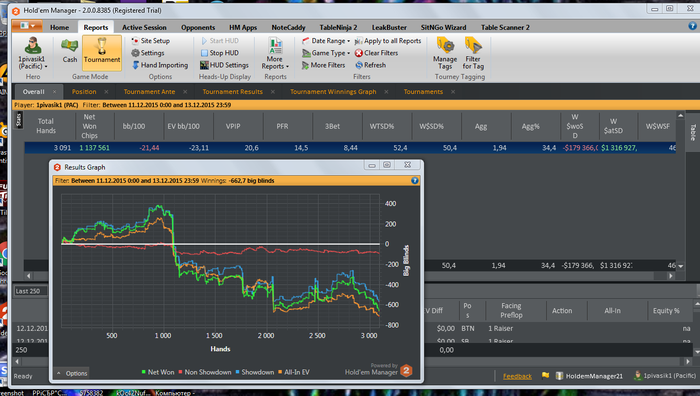Viewport: 700px width, 396px height.
Task: Click 1pivasik1 (Pacific) player in status bar
Action: pyautogui.click(x=665, y=376)
